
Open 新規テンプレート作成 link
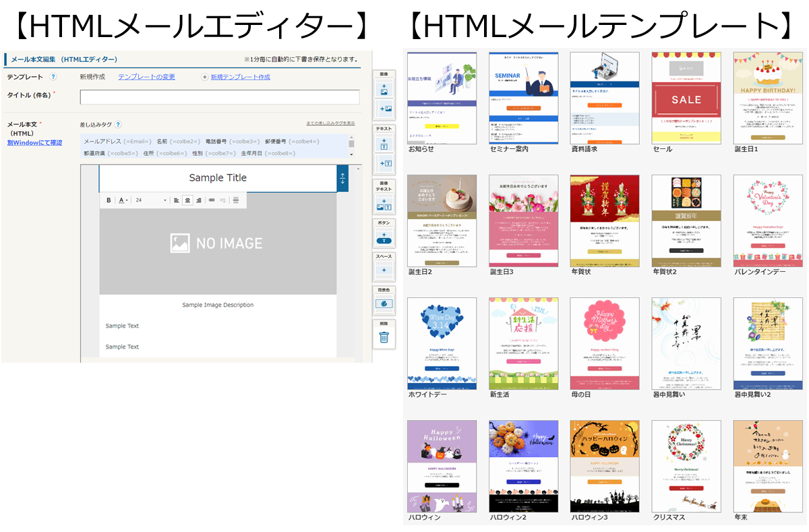pyautogui.click(x=240, y=77)
